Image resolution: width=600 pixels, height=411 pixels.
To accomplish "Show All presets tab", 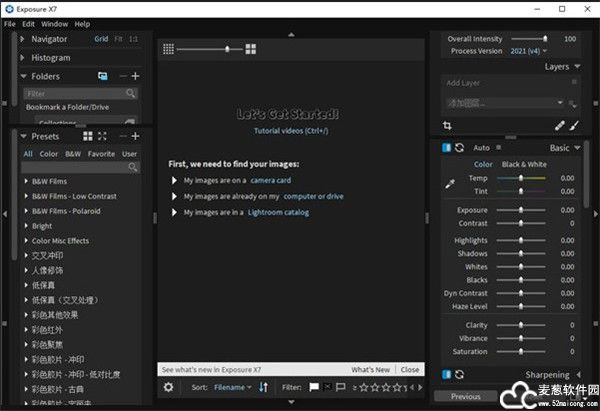I will [x=28, y=154].
